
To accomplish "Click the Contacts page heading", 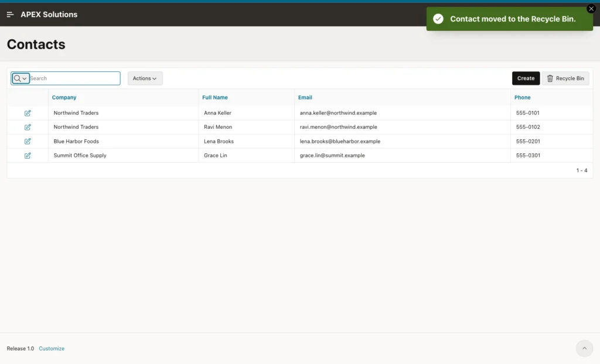I will pos(36,44).
